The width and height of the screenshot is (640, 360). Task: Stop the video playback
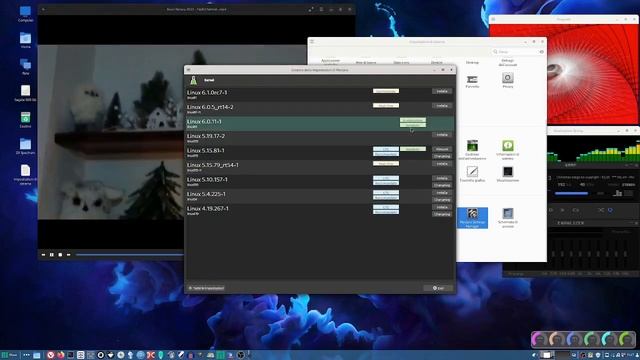pyautogui.click(x=60, y=255)
